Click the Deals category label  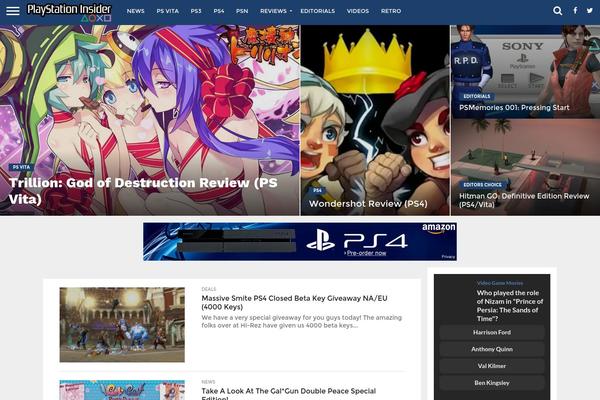tap(209, 289)
